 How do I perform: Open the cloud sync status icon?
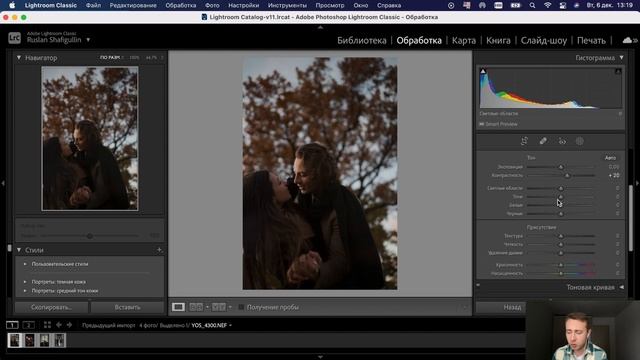click(x=627, y=40)
